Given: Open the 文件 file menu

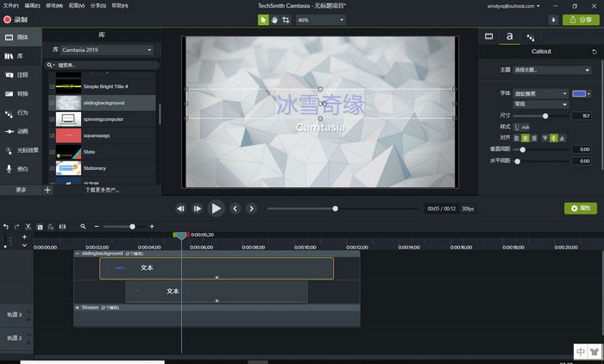Looking at the screenshot, I should (10, 6).
